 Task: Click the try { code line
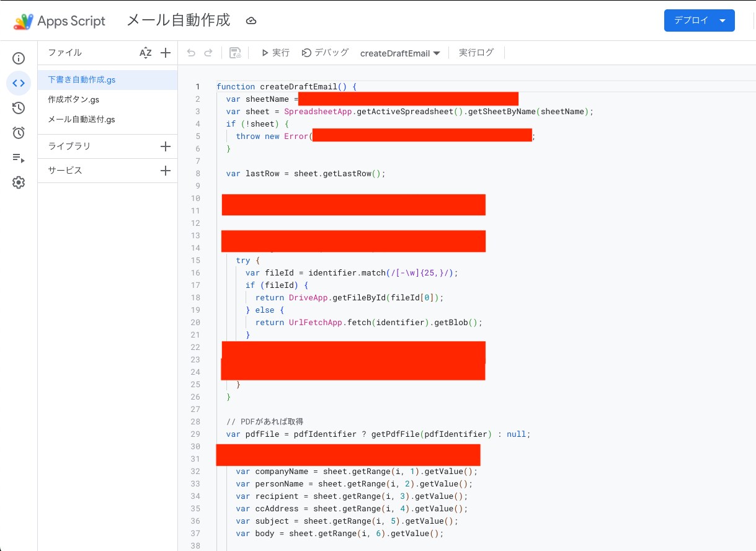tap(248, 261)
